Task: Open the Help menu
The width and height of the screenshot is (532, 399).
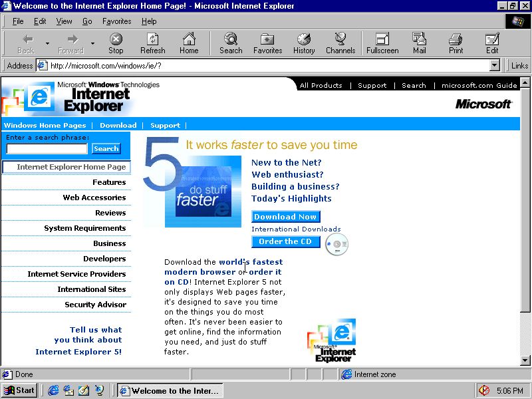Action: (x=149, y=21)
